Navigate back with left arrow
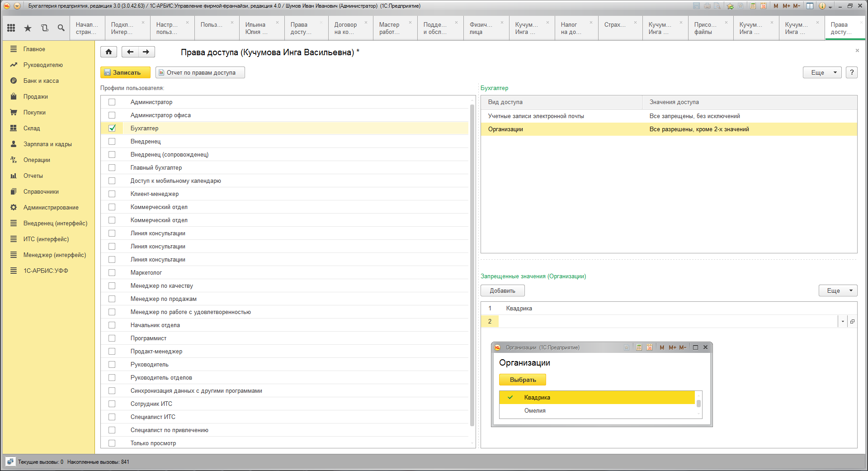The width and height of the screenshot is (868, 471). tap(130, 52)
